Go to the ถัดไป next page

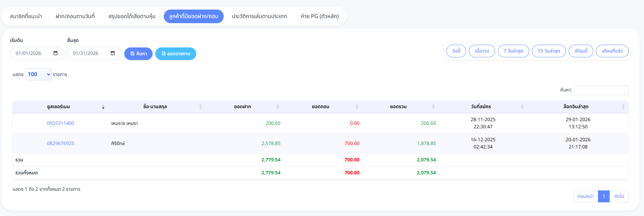pyautogui.click(x=619, y=196)
